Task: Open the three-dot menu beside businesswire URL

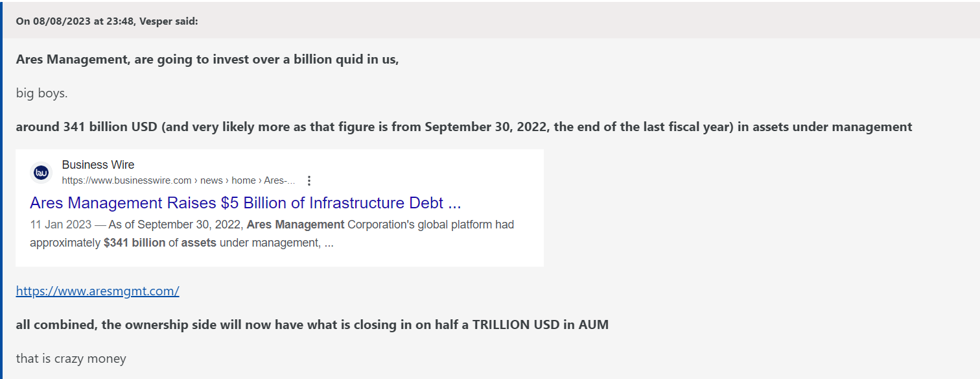Action: click(309, 180)
